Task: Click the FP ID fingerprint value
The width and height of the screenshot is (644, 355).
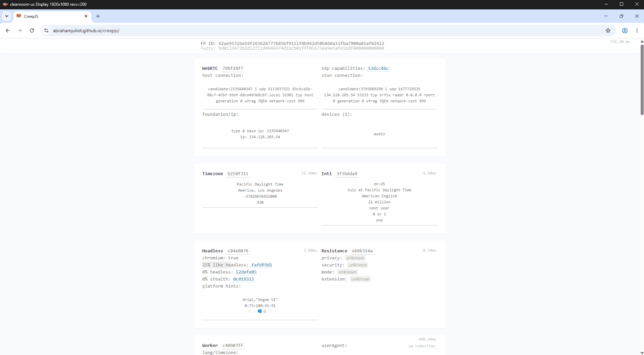Action: click(301, 44)
